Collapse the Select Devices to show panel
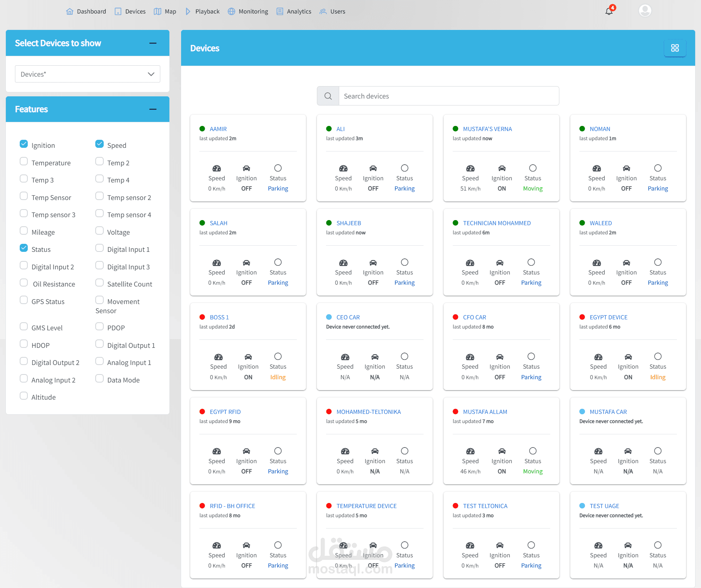The width and height of the screenshot is (701, 588). [x=153, y=43]
